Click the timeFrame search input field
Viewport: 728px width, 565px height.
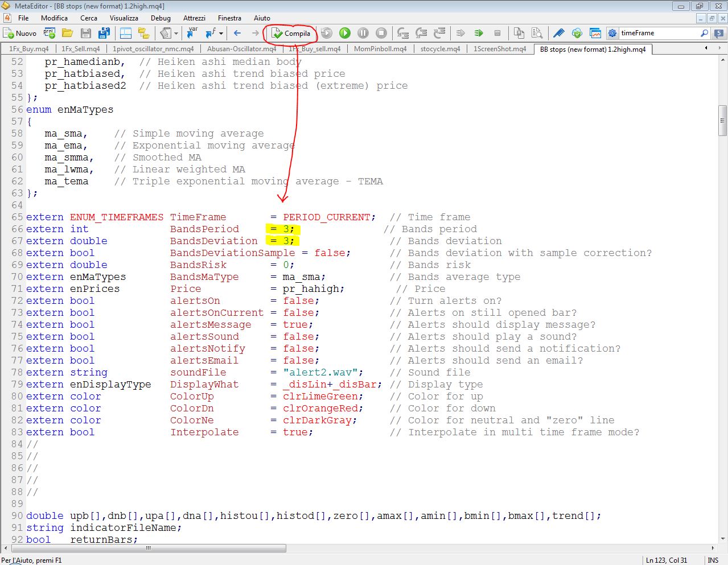click(659, 33)
